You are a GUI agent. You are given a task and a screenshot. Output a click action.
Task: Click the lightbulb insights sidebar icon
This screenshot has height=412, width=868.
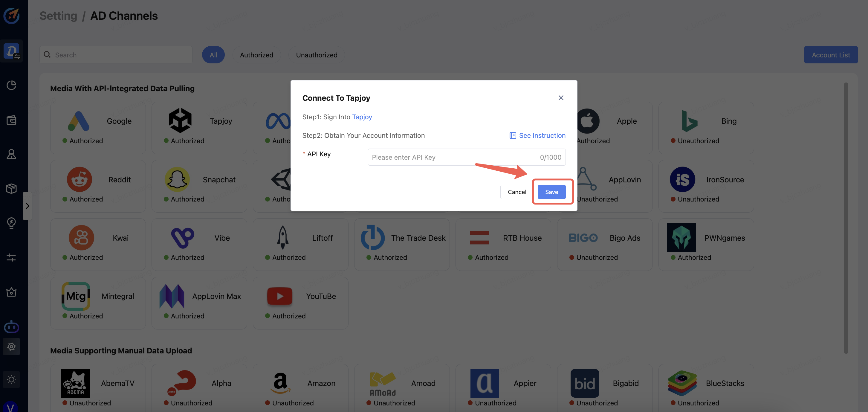(11, 222)
